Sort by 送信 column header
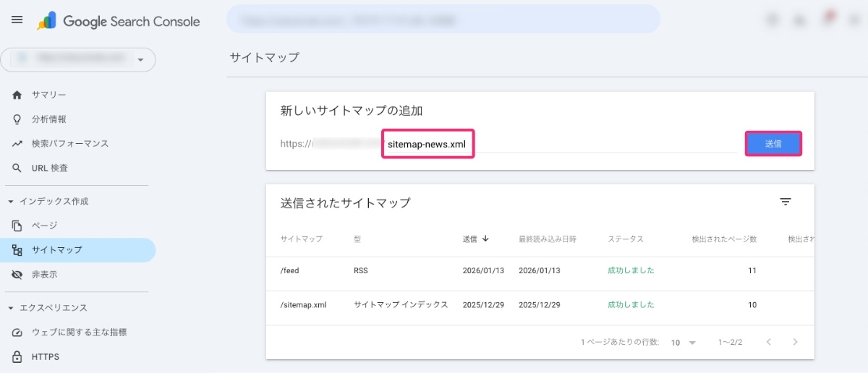This screenshot has height=373, width=868. tap(476, 239)
